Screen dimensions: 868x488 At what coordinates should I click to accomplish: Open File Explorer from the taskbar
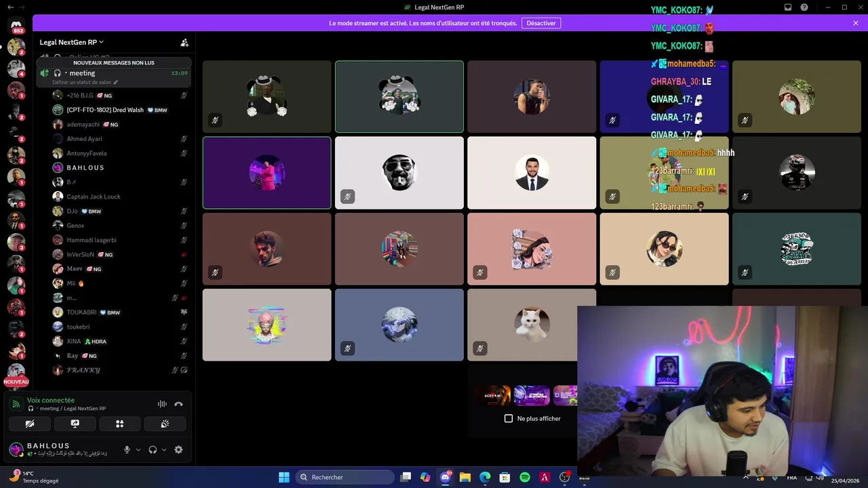click(465, 477)
